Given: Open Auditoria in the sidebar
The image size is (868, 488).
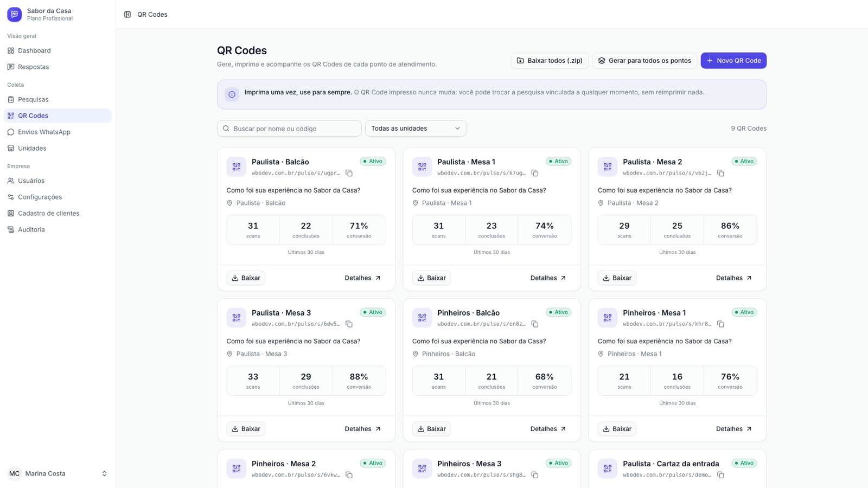Looking at the screenshot, I should (58, 229).
